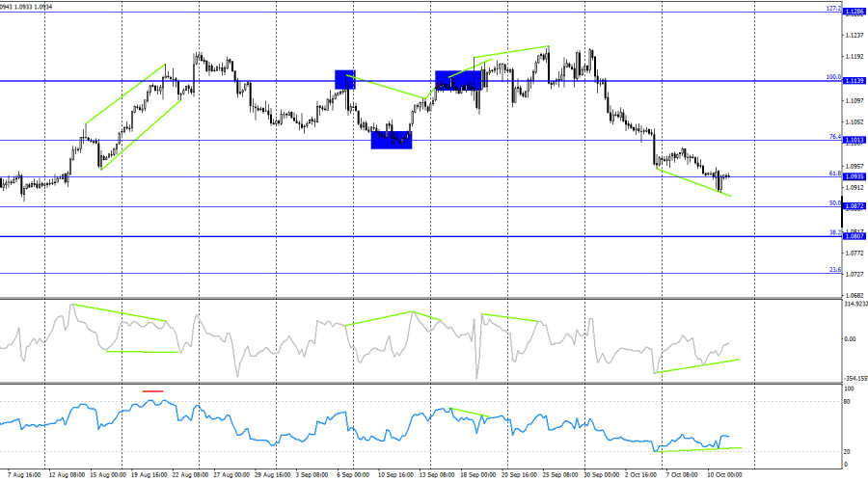The height and width of the screenshot is (482, 868).
Task: Click the 18 Sep 00:00 time label
Action: (477, 475)
